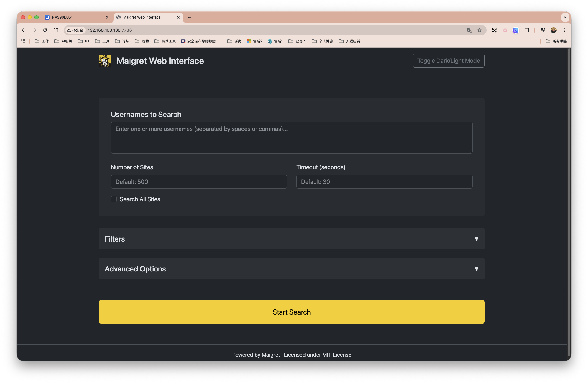Focus the usernames search text area
The width and height of the screenshot is (588, 383).
click(x=292, y=138)
